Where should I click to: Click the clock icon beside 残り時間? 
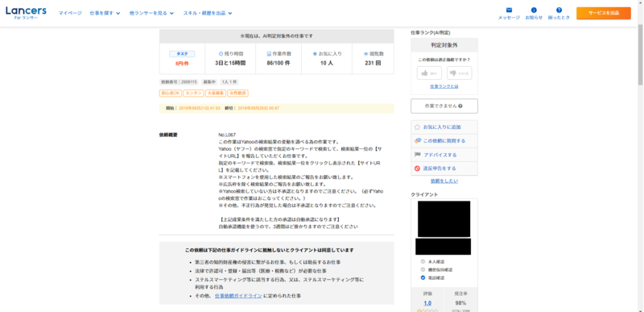[x=221, y=54]
